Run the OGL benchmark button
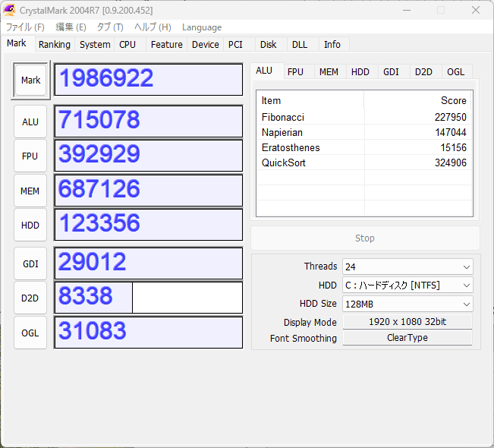This screenshot has width=494, height=448. click(30, 333)
